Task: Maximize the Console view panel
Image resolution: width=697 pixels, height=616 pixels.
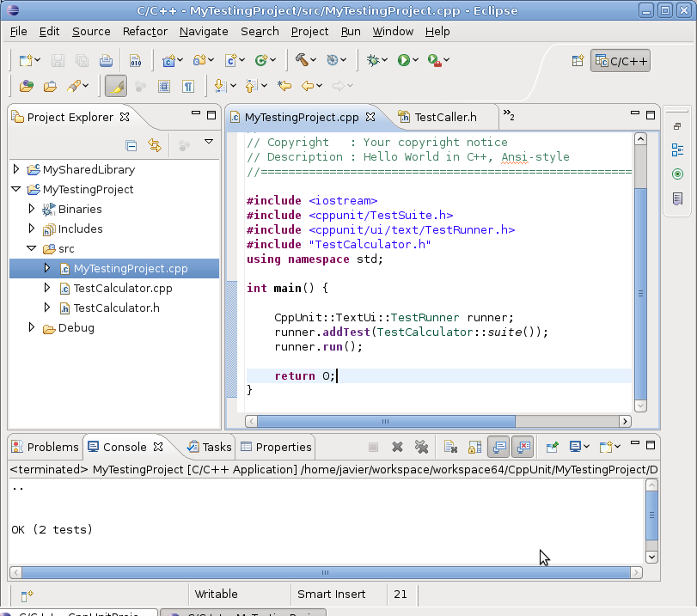Action: (651, 445)
